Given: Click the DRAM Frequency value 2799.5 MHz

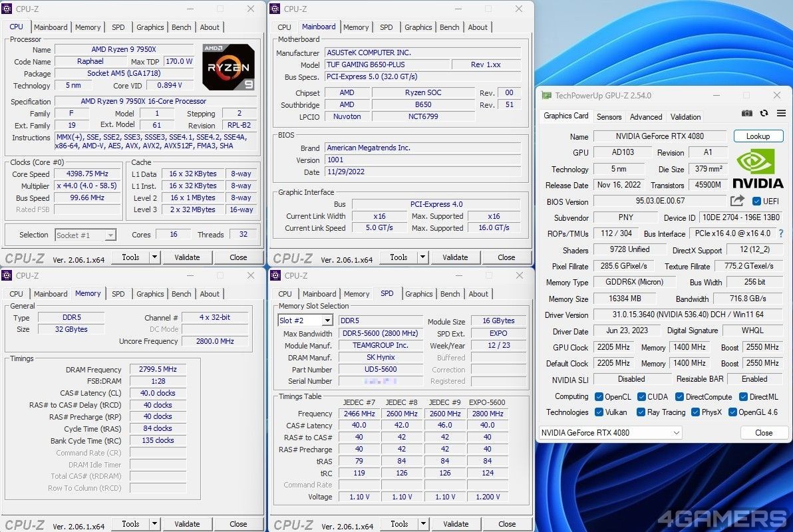Looking at the screenshot, I should click(x=158, y=369).
